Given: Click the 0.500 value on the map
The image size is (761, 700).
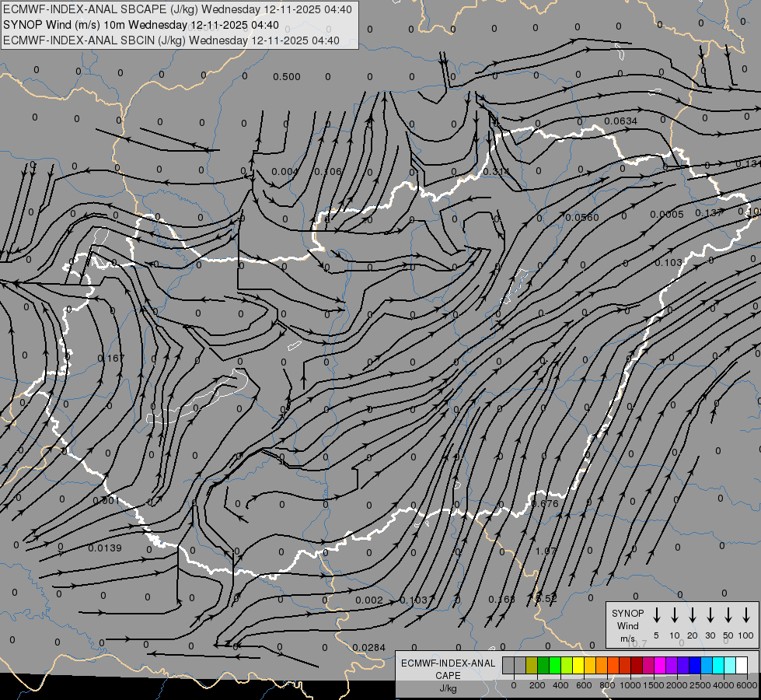Looking at the screenshot, I should (x=286, y=77).
